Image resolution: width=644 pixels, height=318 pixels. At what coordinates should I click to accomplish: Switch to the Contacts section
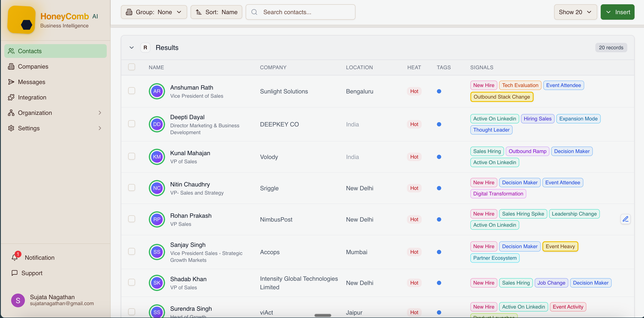30,51
